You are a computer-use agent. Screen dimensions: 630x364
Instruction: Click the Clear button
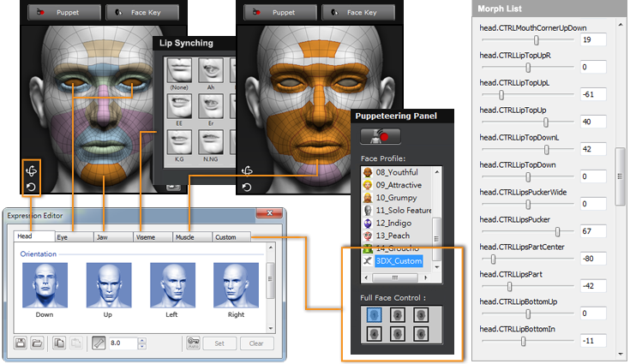(256, 343)
